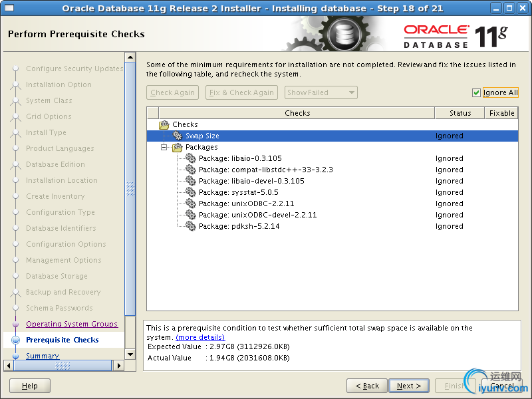Select the Prerequisite Checks step
Screen dimensions: 532x399
coord(63,340)
